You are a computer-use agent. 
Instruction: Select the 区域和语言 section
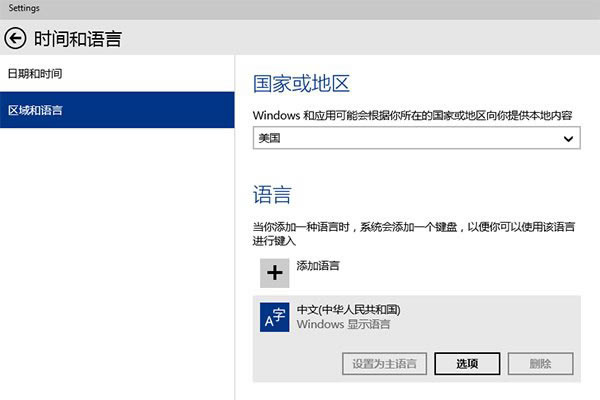pyautogui.click(x=117, y=110)
